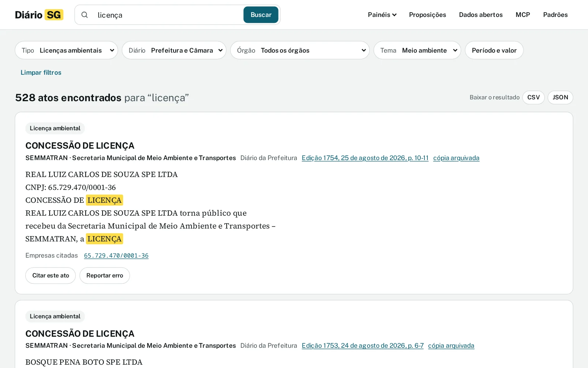Click the search magnifier icon
The height and width of the screenshot is (368, 588).
85,15
